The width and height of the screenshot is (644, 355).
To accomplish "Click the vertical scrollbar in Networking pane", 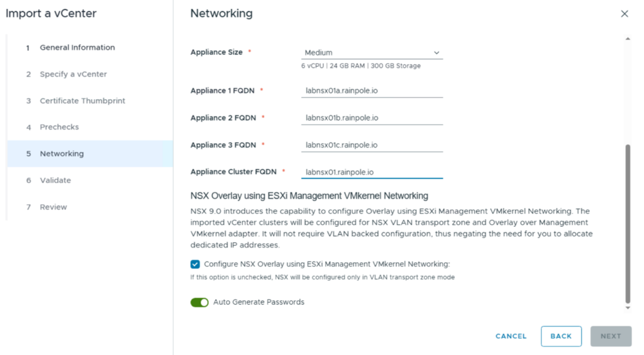I will [x=627, y=223].
